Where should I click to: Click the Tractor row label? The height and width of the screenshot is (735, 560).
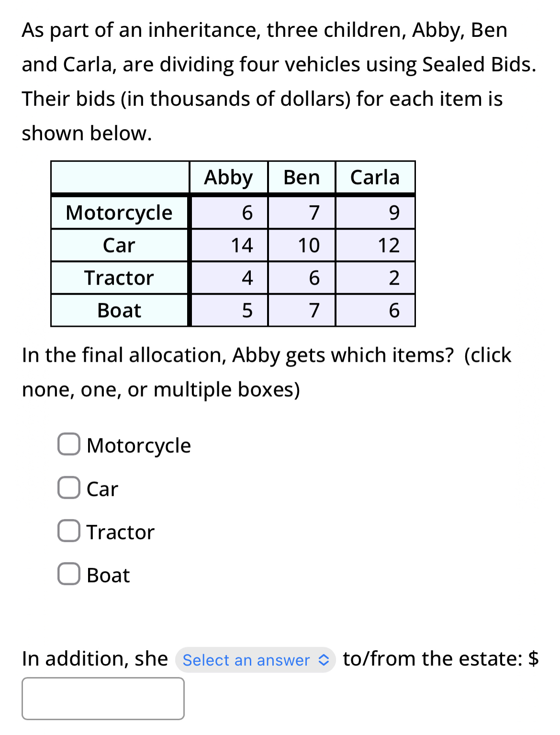(120, 278)
